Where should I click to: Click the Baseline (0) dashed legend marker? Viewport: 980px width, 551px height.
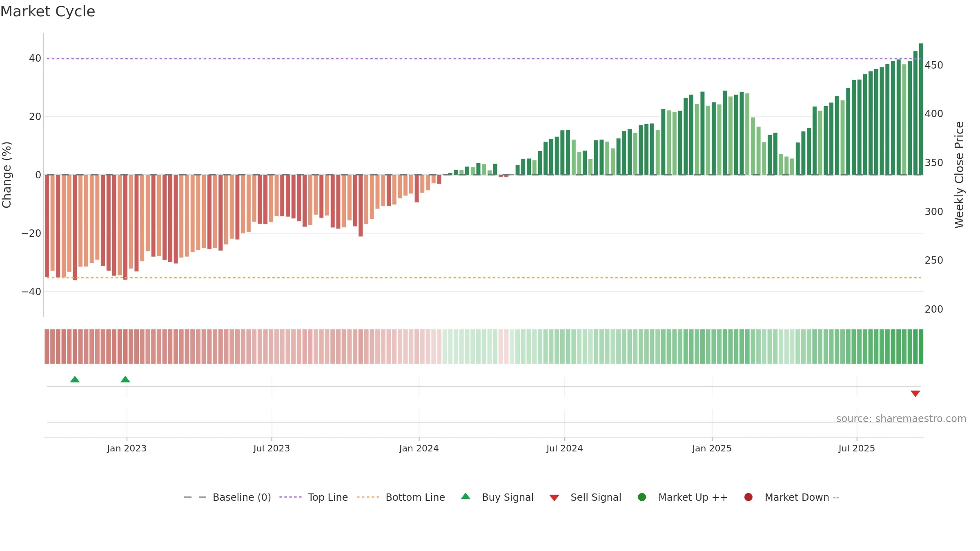tap(195, 497)
